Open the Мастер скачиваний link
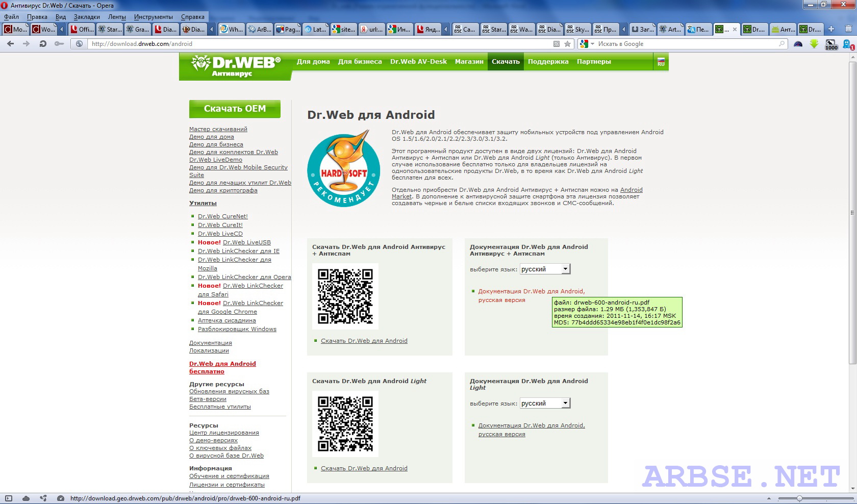This screenshot has height=504, width=857. coord(218,129)
